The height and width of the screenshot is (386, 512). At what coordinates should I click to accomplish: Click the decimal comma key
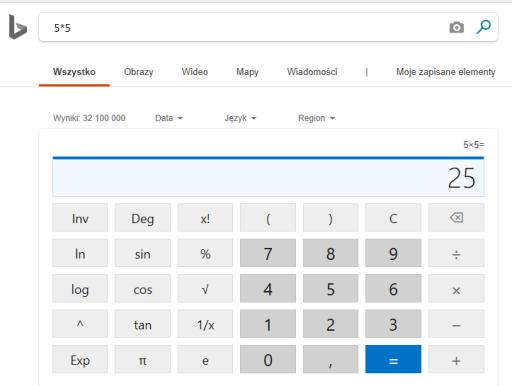pos(331,359)
